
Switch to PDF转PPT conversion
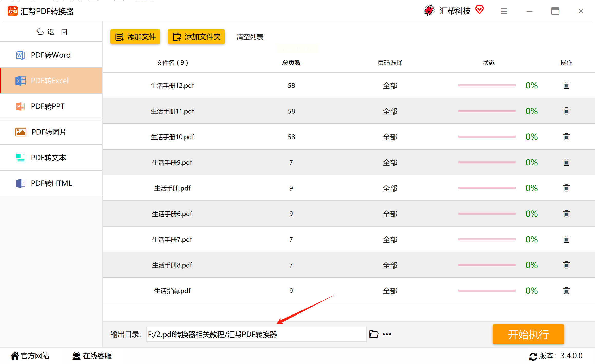click(x=51, y=106)
